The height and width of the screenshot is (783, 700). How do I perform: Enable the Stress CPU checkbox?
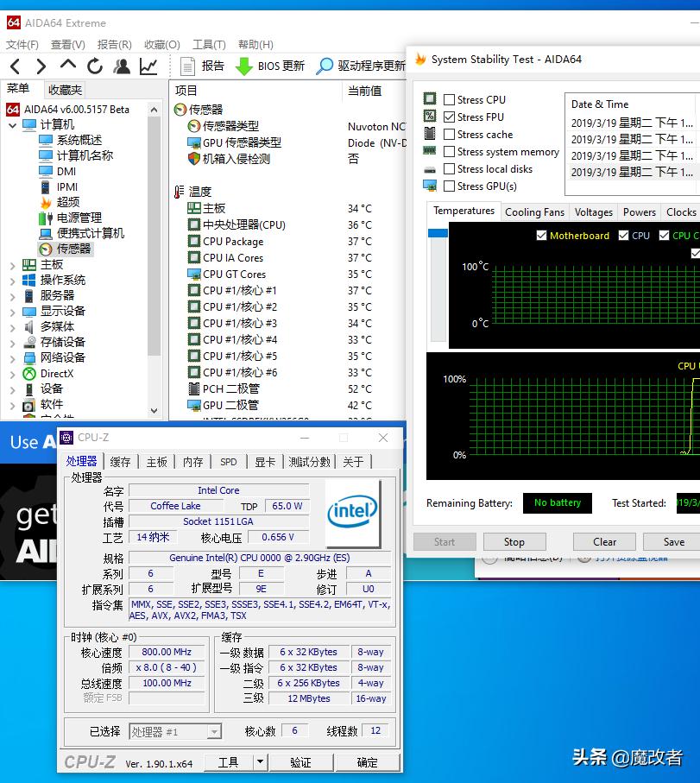click(x=449, y=99)
